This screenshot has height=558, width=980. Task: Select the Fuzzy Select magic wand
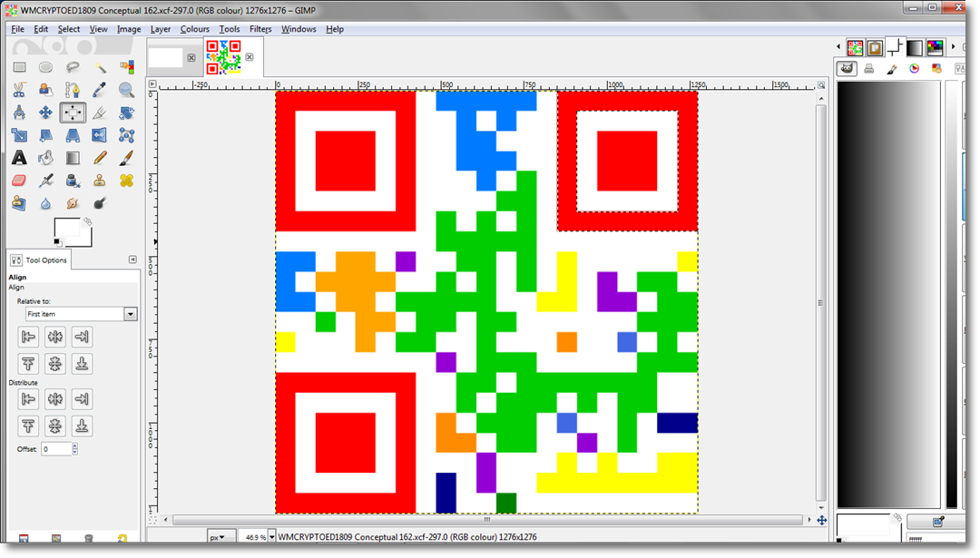(x=100, y=67)
